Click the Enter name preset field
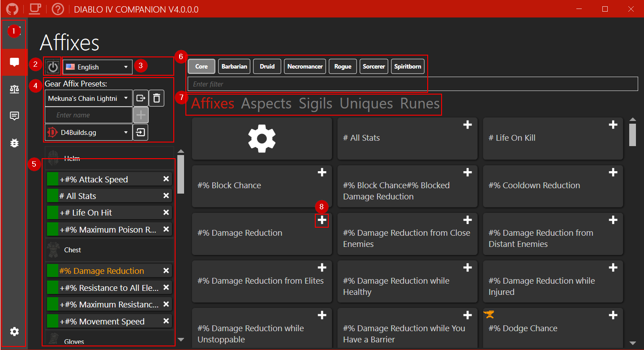The image size is (644, 350). (89, 115)
